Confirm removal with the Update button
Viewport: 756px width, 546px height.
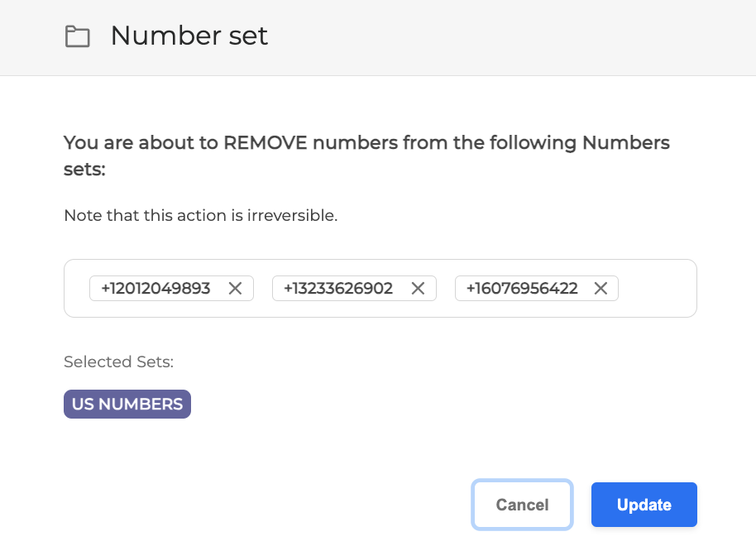click(x=644, y=505)
